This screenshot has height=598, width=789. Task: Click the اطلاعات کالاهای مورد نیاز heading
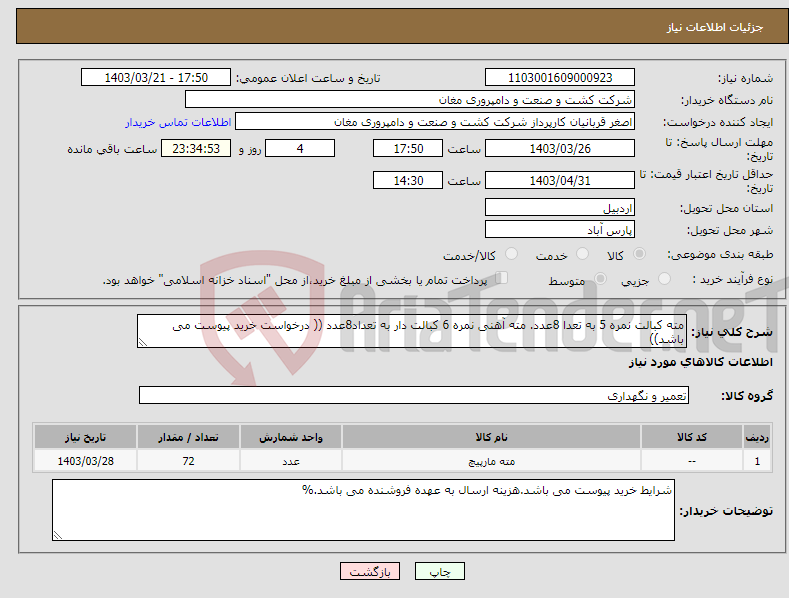click(x=700, y=362)
